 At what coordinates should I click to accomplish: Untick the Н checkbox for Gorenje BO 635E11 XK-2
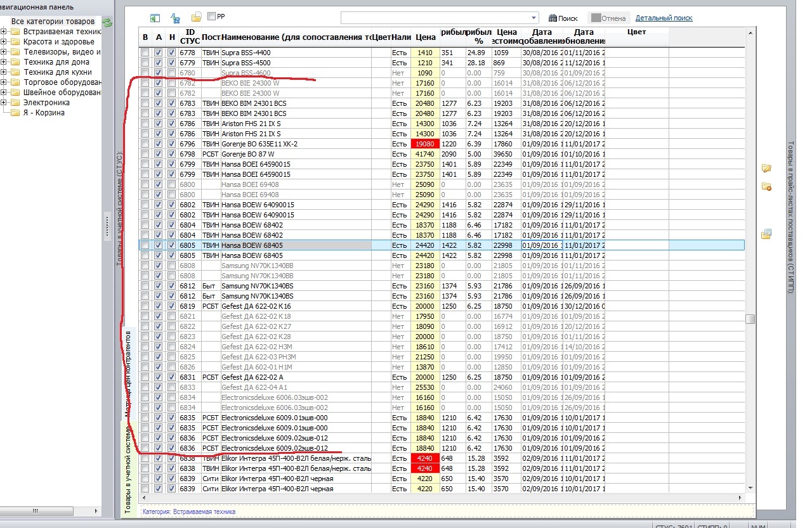pyautogui.click(x=171, y=144)
